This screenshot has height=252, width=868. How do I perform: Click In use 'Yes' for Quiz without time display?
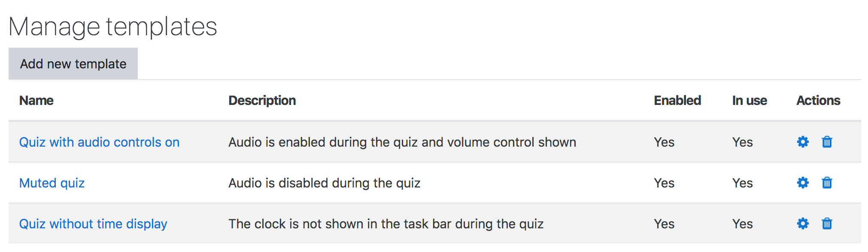coord(742,224)
